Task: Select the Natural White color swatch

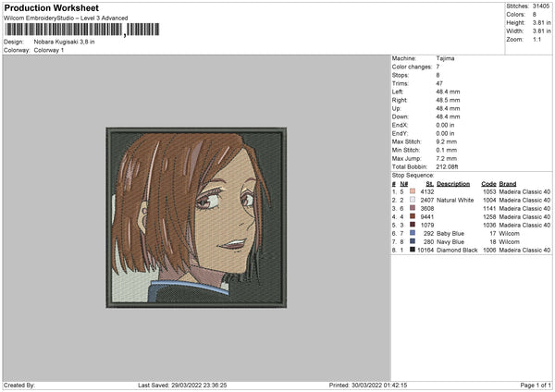Action: click(x=413, y=200)
